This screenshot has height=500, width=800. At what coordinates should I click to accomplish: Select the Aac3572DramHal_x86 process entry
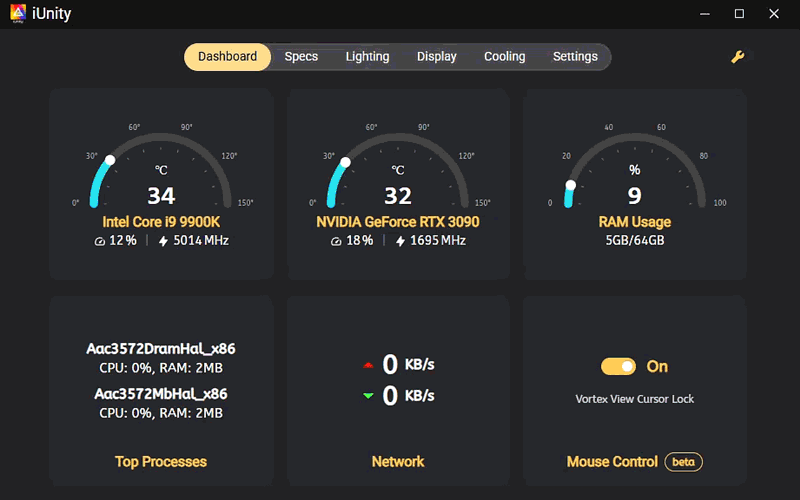click(161, 349)
